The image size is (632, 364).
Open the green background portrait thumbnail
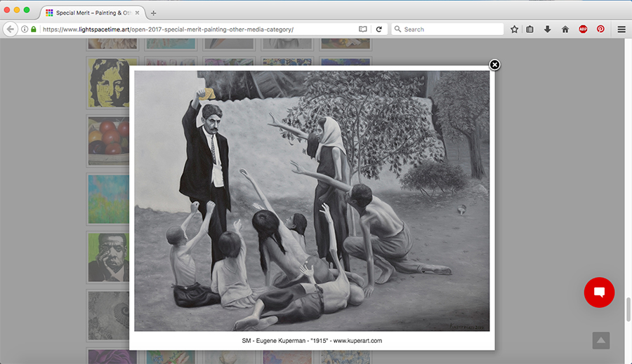pyautogui.click(x=108, y=257)
